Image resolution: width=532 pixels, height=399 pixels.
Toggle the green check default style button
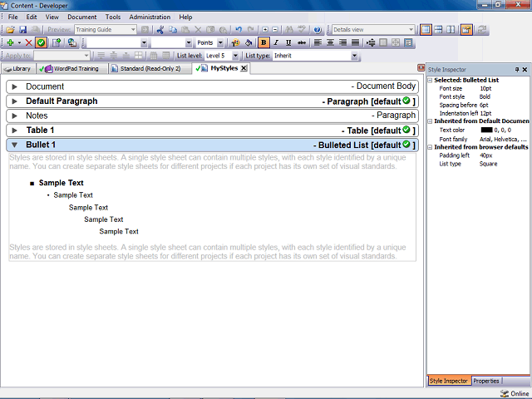(41, 42)
